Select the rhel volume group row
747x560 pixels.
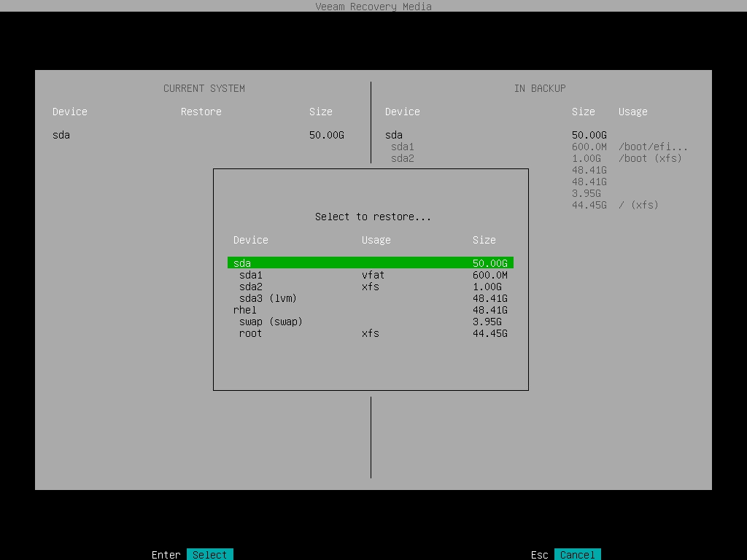245,310
